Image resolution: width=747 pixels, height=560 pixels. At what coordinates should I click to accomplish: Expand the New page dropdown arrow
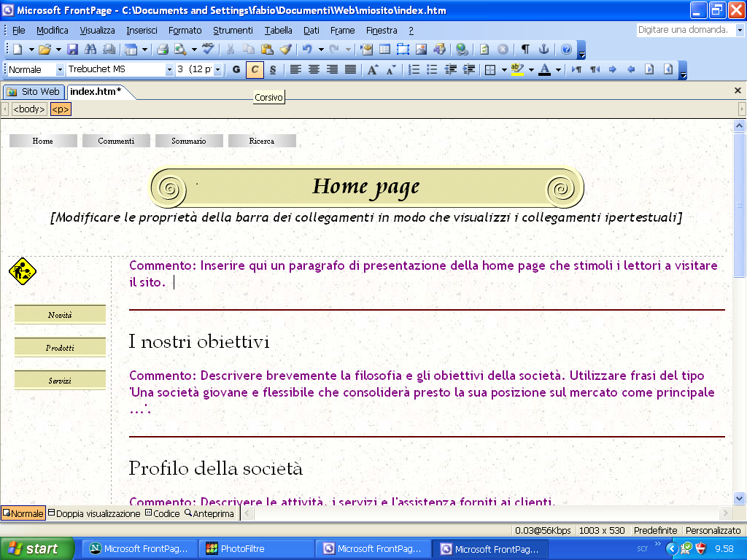(31, 49)
